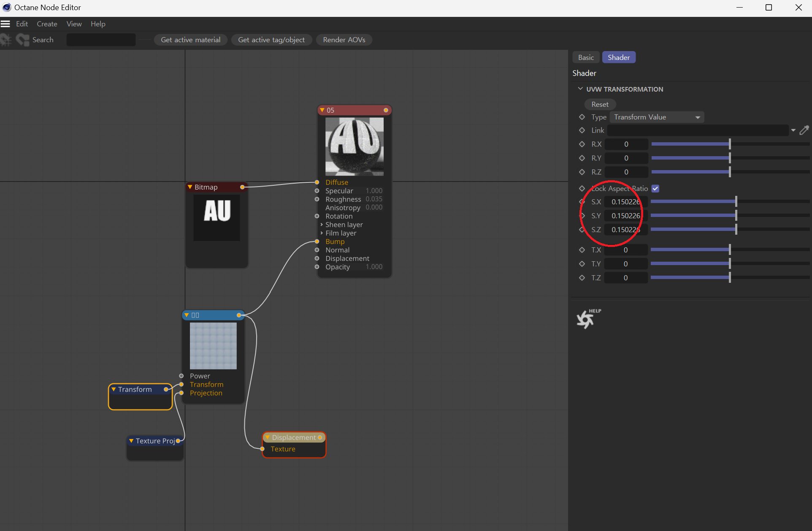Image resolution: width=812 pixels, height=531 pixels.
Task: Adjust the S.Z scale slider
Action: 730,230
